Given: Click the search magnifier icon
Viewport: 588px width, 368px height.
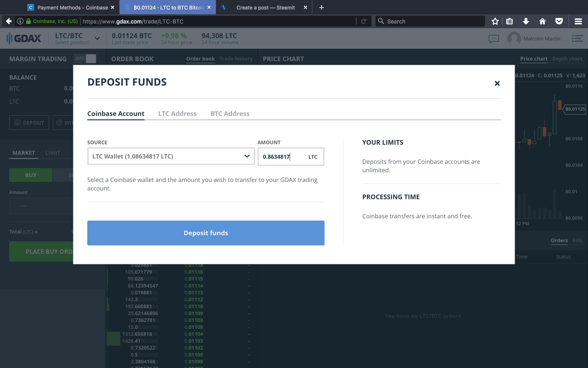Looking at the screenshot, I should click(381, 21).
